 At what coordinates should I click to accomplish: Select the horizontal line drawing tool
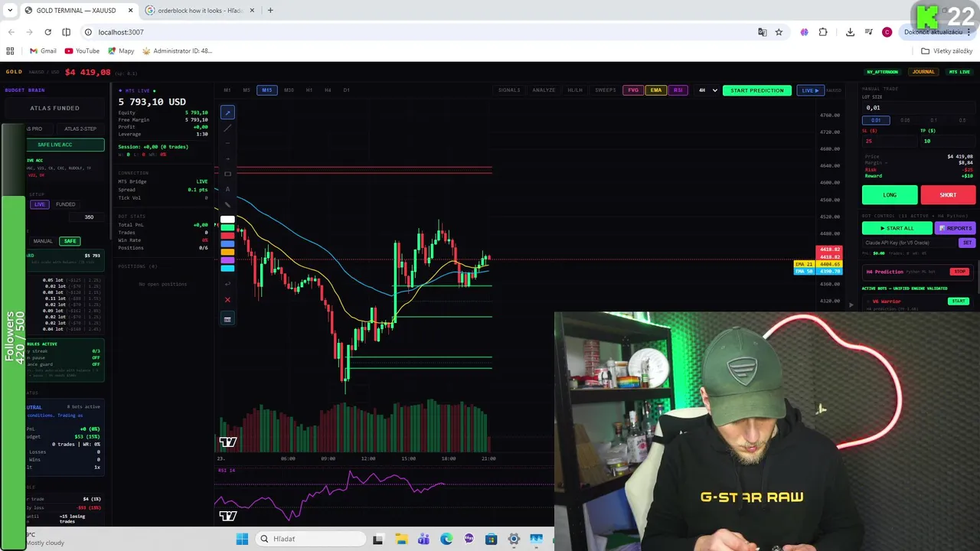pos(227,143)
